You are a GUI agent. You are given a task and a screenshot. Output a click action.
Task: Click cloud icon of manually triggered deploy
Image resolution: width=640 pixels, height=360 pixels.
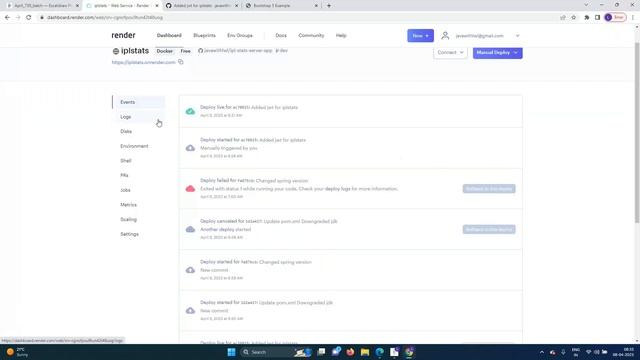pos(190,148)
